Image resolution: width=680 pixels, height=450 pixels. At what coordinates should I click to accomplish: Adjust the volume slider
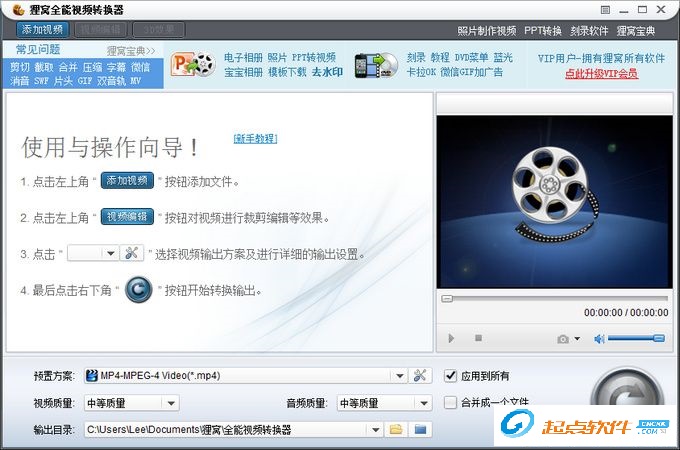pos(636,338)
